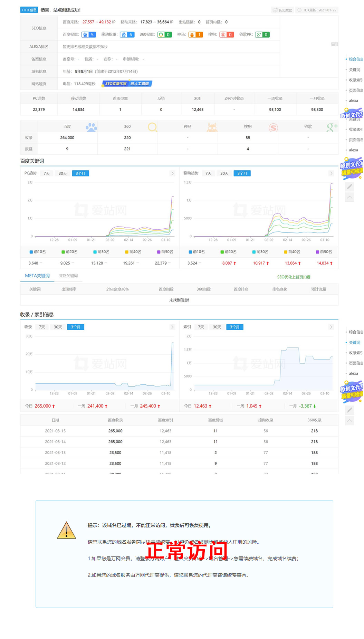The image size is (364, 639).
Task: Click the Google PR badge icon
Action: 259,35
